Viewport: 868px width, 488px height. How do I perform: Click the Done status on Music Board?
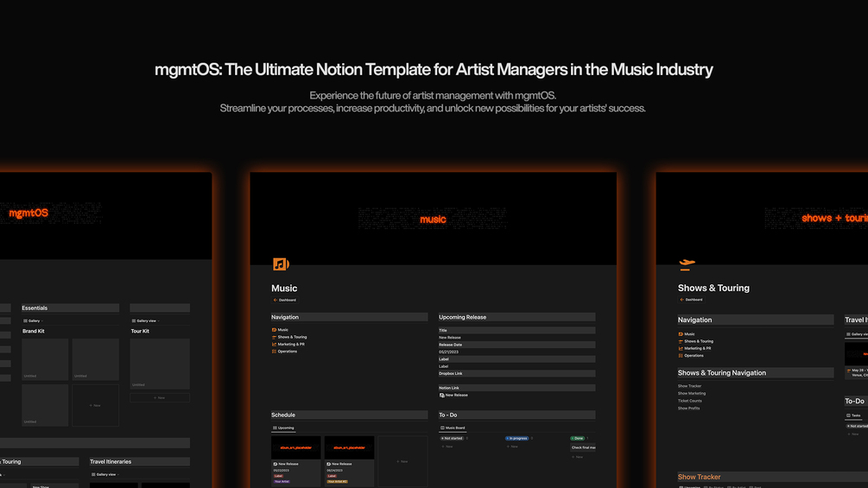[578, 438]
